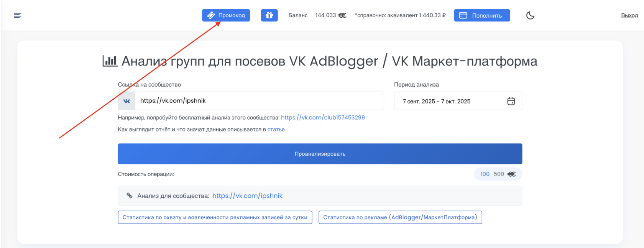Open Статистика по охвату и вовлеченности button
The height and width of the screenshot is (248, 644).
click(x=215, y=217)
